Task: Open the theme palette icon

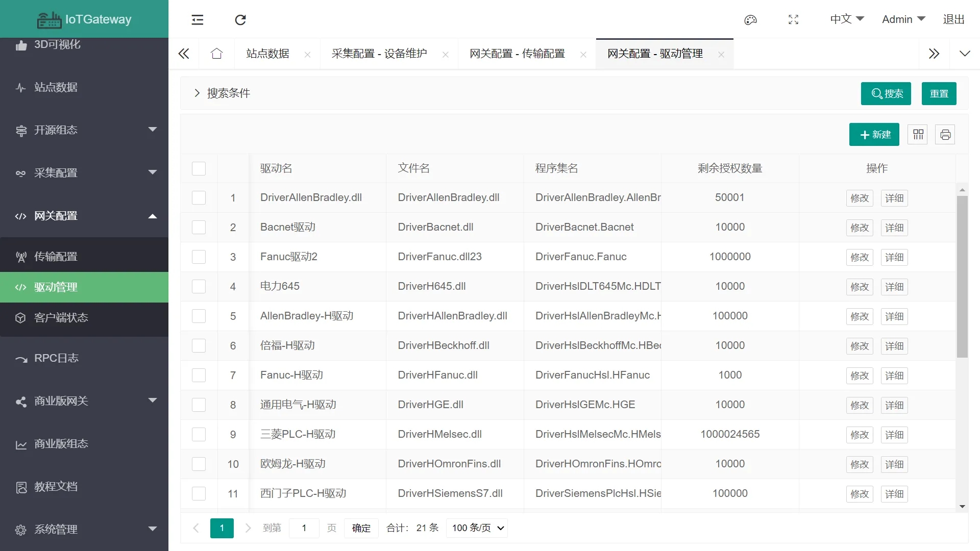Action: (750, 20)
